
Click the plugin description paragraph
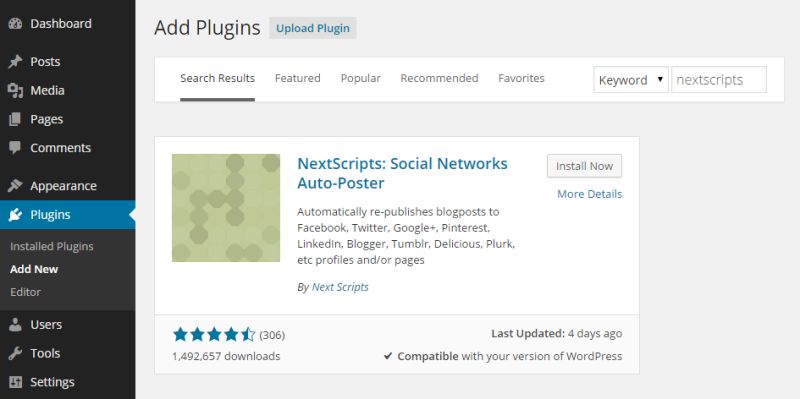click(406, 236)
